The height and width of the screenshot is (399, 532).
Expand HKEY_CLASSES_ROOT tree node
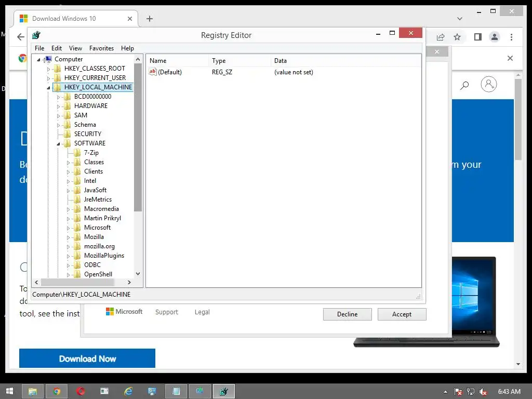coord(48,69)
